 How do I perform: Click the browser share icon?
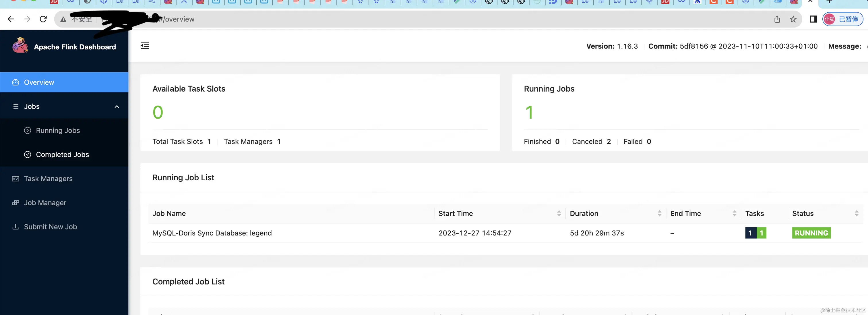pos(777,19)
